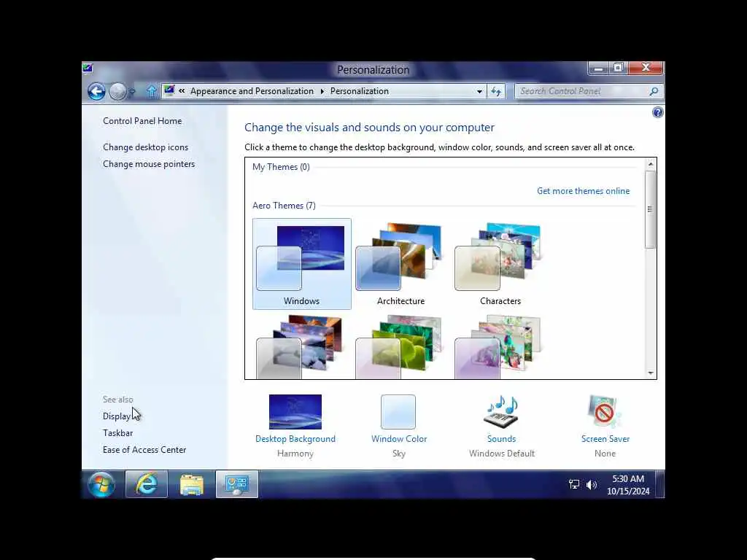Screen dimensions: 747x560
Task: Open Appearance and Personalization breadcrumb
Action: pos(252,91)
